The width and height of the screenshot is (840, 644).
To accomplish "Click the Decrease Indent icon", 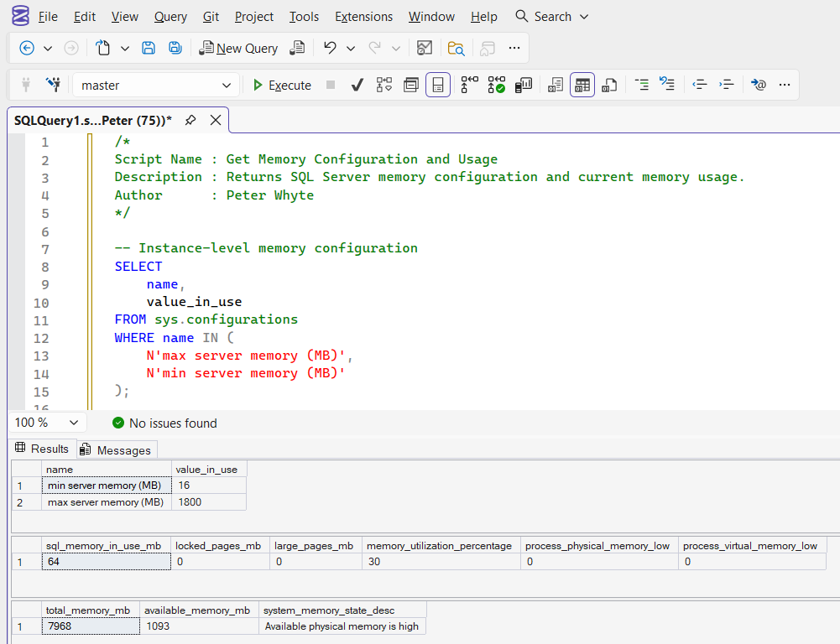I will pos(700,85).
